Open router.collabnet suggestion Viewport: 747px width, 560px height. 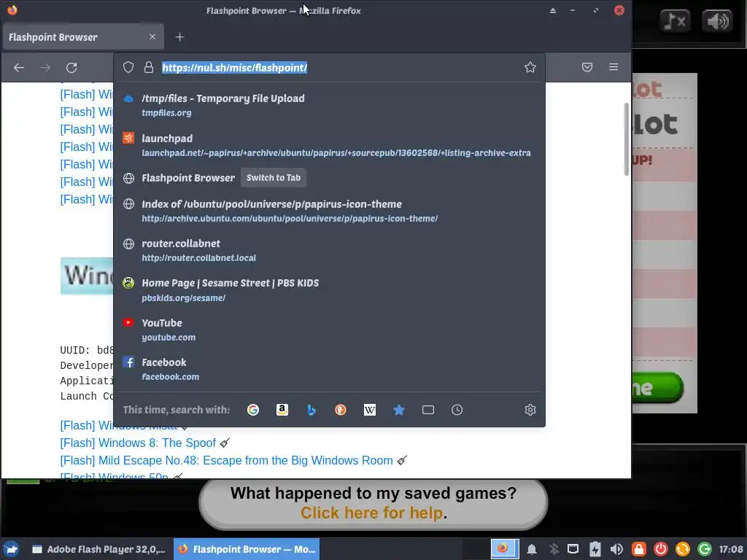[x=329, y=250]
